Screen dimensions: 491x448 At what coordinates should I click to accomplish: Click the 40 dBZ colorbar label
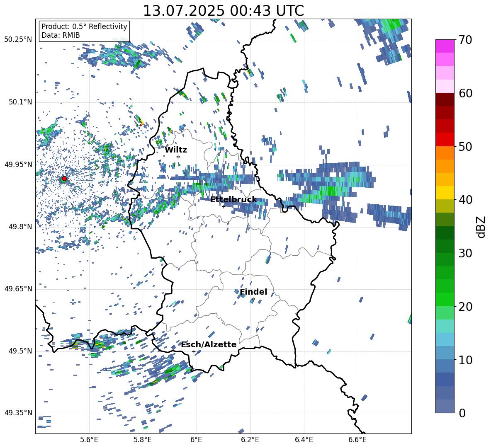[465, 200]
